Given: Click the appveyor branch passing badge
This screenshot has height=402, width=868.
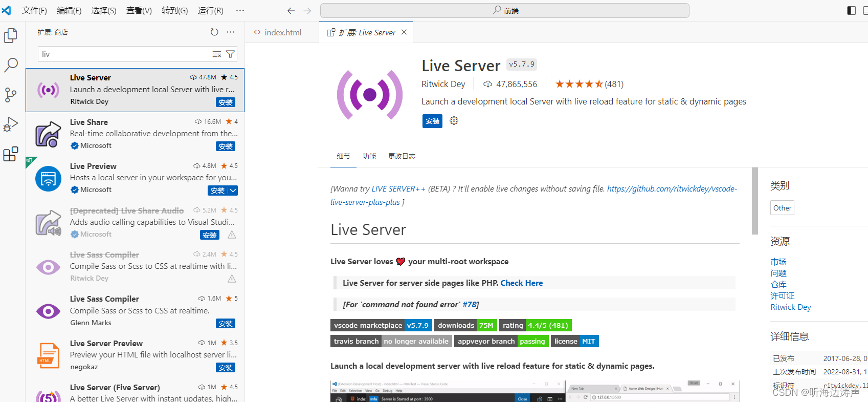Looking at the screenshot, I should pyautogui.click(x=501, y=341).
